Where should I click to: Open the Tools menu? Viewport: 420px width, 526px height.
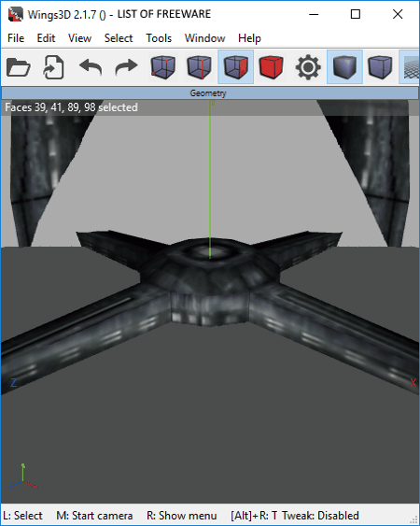(159, 38)
